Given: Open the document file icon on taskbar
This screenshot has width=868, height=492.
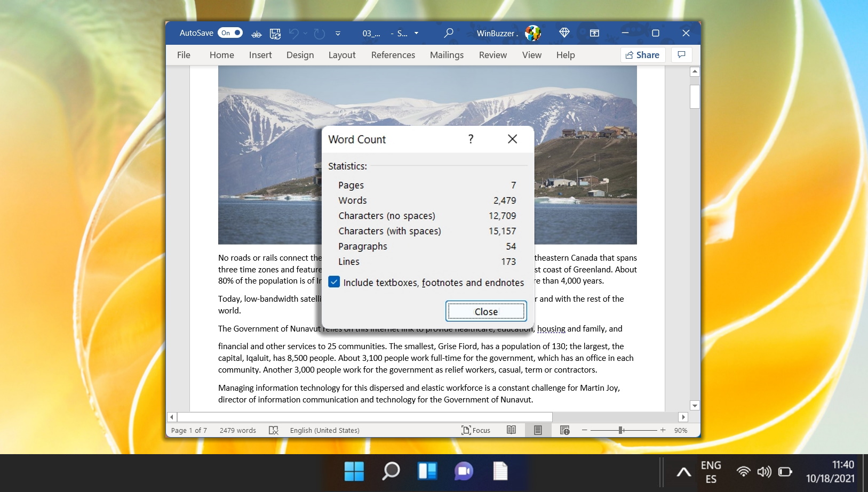Looking at the screenshot, I should [500, 471].
